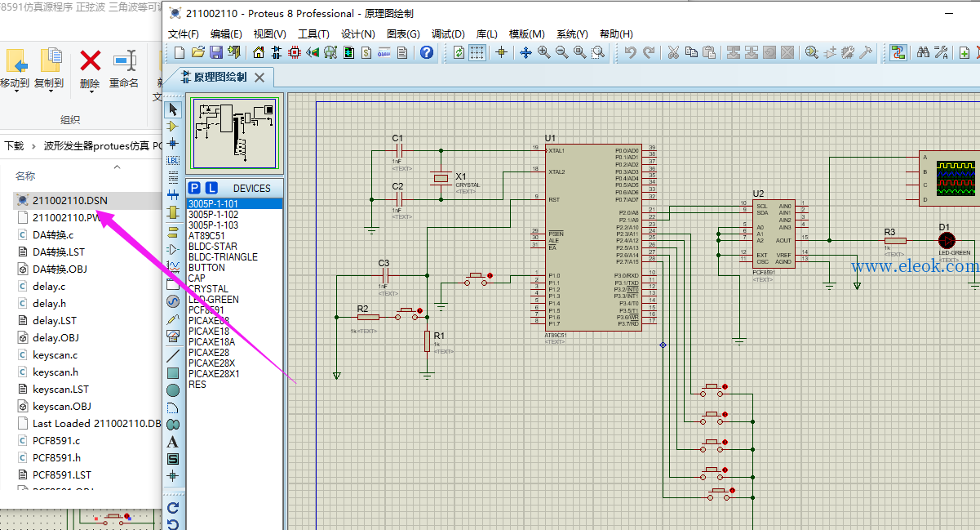Click the 'P' pick devices button
This screenshot has width=980, height=530.
click(195, 188)
